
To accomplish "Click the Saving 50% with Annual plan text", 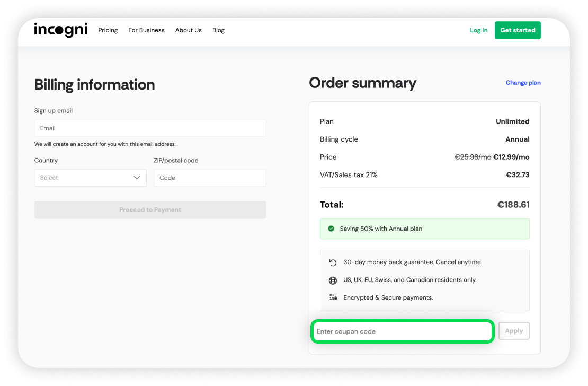I will [381, 229].
